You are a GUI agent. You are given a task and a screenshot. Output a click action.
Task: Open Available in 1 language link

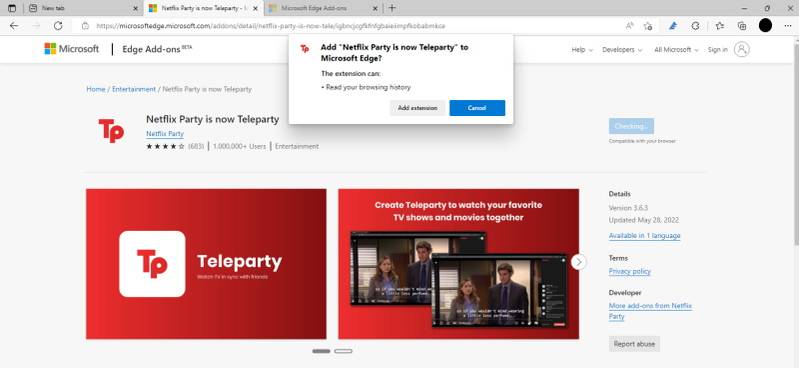click(644, 235)
